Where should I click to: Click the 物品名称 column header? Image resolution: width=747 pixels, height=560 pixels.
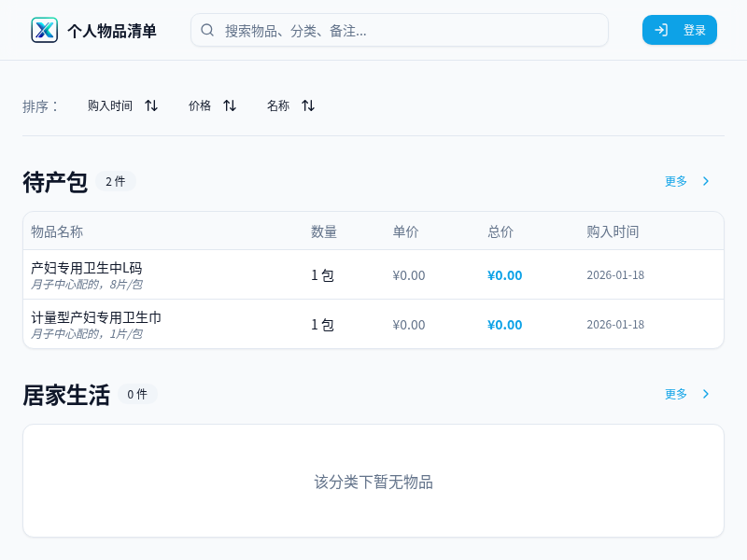(x=57, y=231)
